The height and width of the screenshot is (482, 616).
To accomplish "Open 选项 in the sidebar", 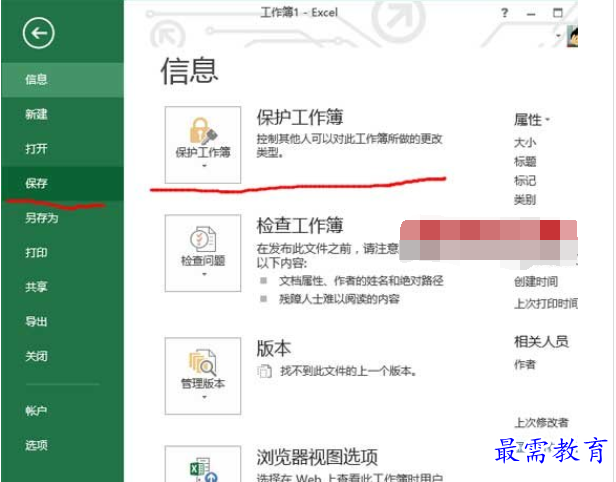I will click(62, 445).
